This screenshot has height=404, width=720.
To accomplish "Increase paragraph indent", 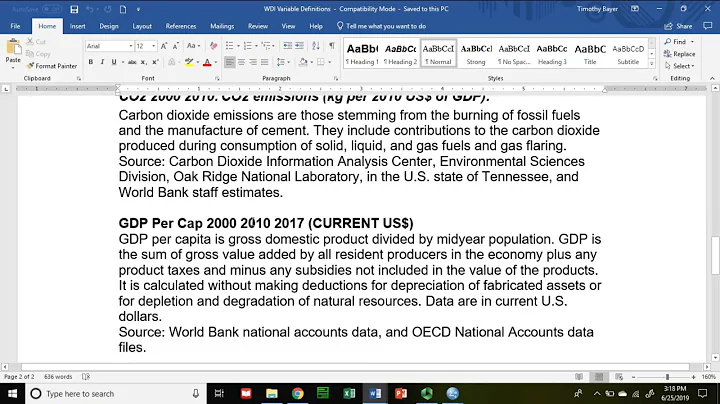I will 299,45.
